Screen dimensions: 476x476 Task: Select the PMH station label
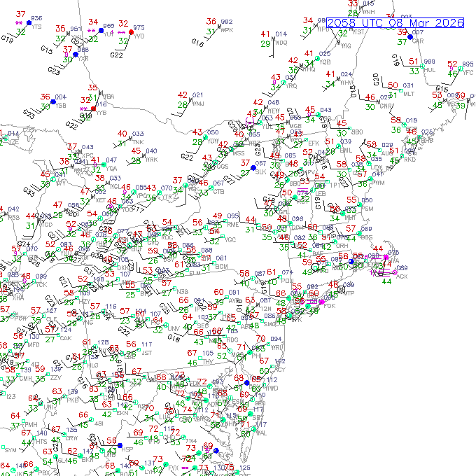[x=31, y=424]
